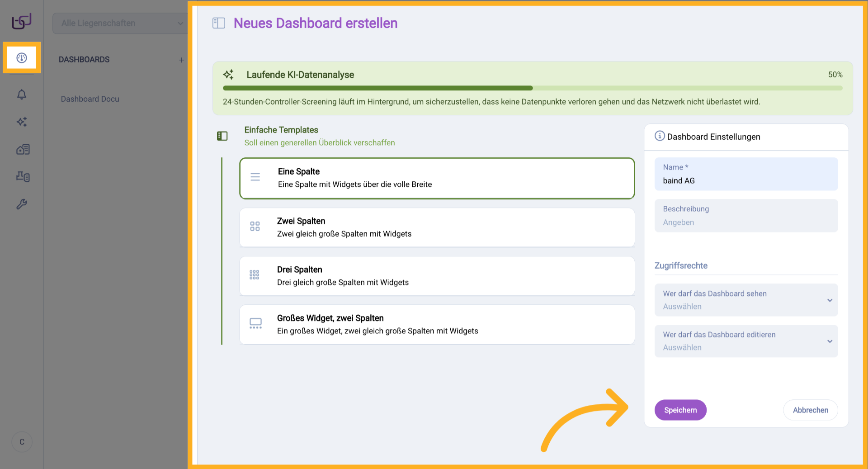Image resolution: width=868 pixels, height=469 pixels.
Task: Select the Drei Spalten template
Action: click(x=436, y=275)
